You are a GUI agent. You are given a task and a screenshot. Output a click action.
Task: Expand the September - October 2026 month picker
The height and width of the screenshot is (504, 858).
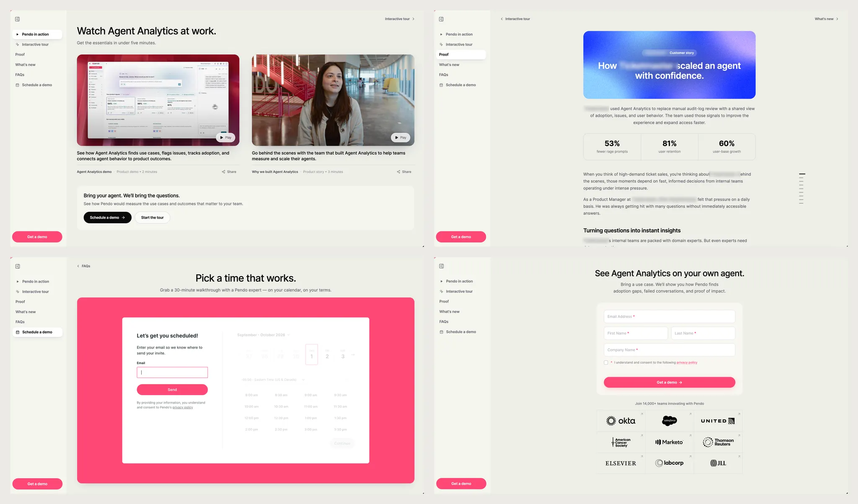click(x=264, y=335)
